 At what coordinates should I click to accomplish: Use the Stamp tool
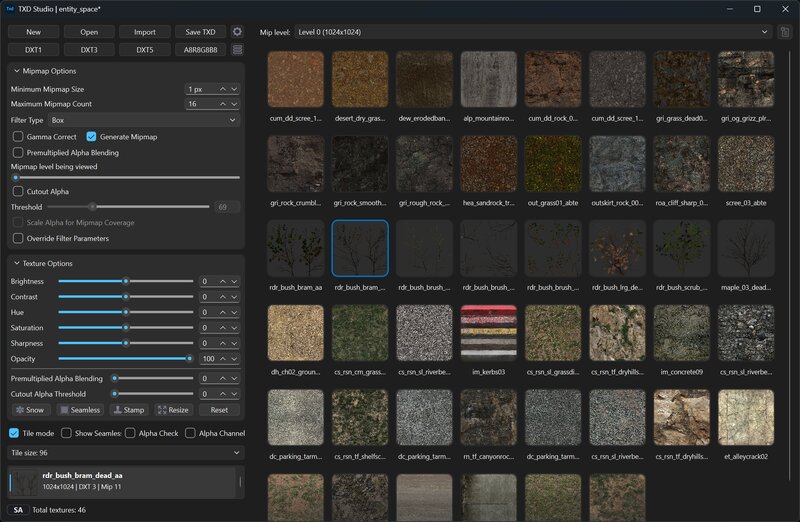129,410
